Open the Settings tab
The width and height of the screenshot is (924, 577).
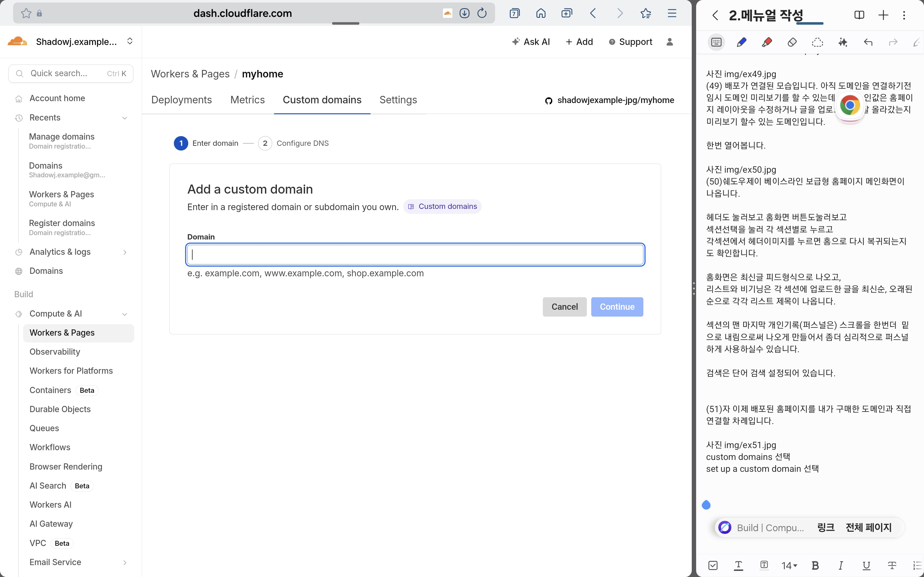click(398, 100)
